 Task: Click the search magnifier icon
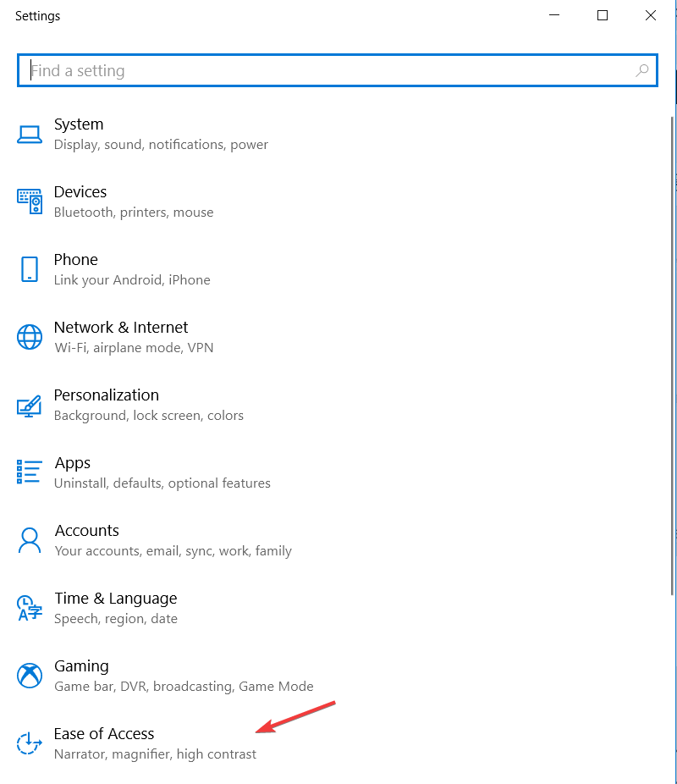coord(642,70)
